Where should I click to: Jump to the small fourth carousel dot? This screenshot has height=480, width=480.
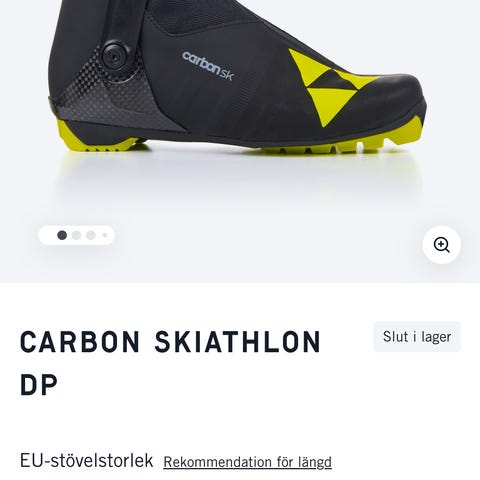(x=105, y=235)
